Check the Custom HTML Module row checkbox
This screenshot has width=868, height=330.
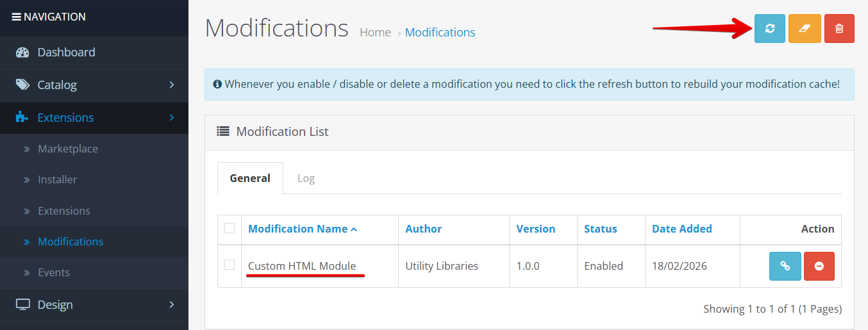(x=230, y=265)
